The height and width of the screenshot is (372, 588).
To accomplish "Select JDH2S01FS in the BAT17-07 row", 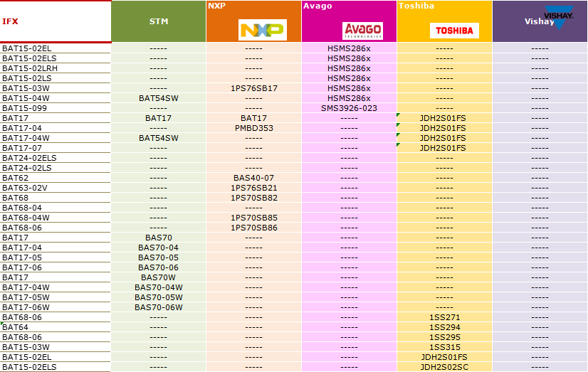I will 443,148.
